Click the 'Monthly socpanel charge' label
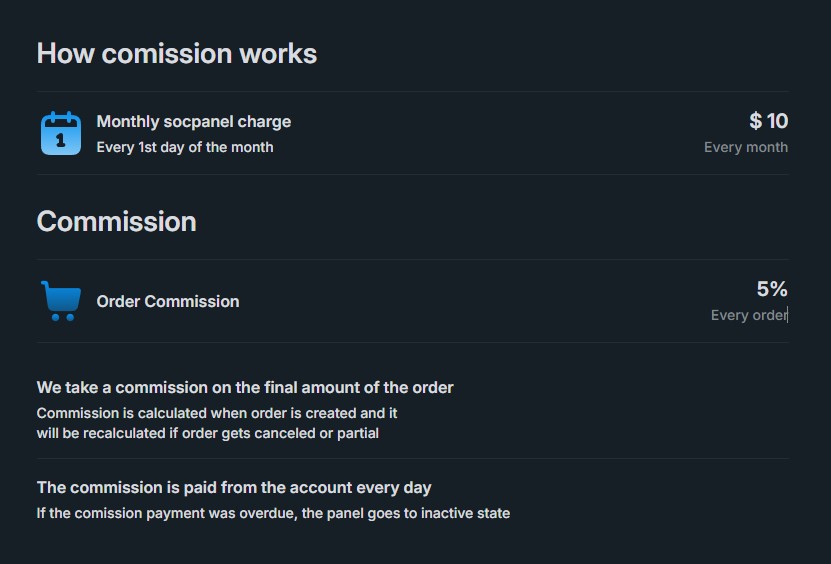The width and height of the screenshot is (831, 564). pos(193,122)
